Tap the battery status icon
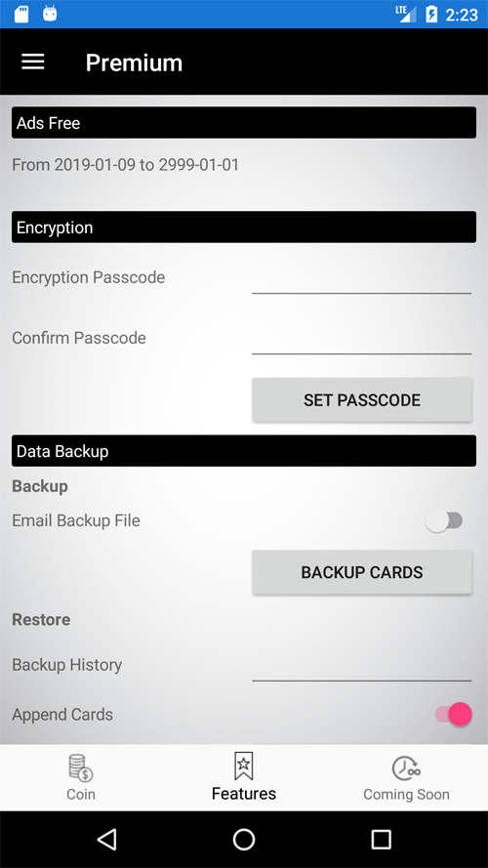The height and width of the screenshot is (868, 488). [x=431, y=14]
